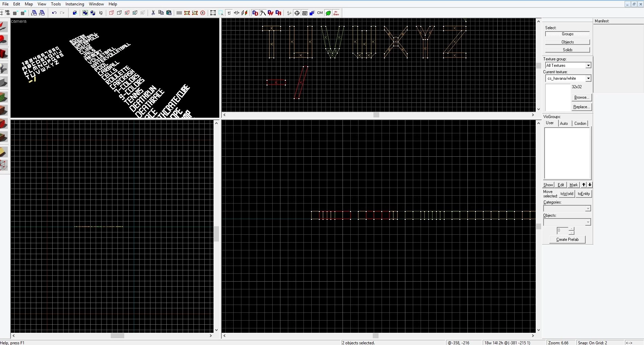
Task: Switch to the Cordon VisGroups tab
Action: click(580, 123)
